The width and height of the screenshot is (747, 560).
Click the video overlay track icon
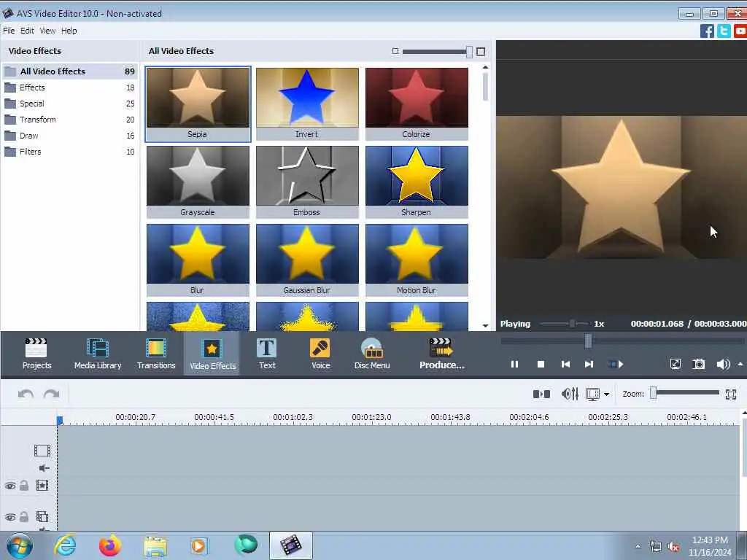(x=42, y=517)
